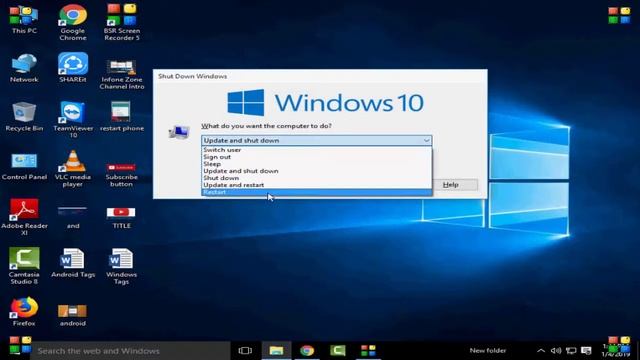Screen dimensions: 640x360
Task: Open the action center notifications icon
Action: pyautogui.click(x=586, y=350)
